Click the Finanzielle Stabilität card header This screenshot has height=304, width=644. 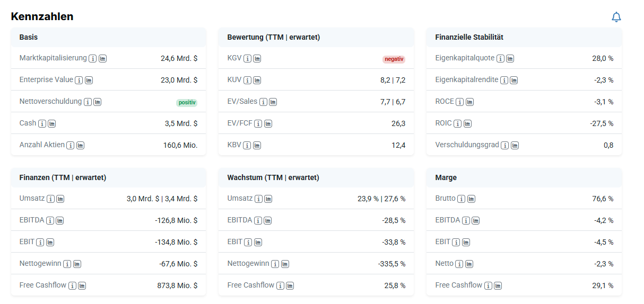469,37
